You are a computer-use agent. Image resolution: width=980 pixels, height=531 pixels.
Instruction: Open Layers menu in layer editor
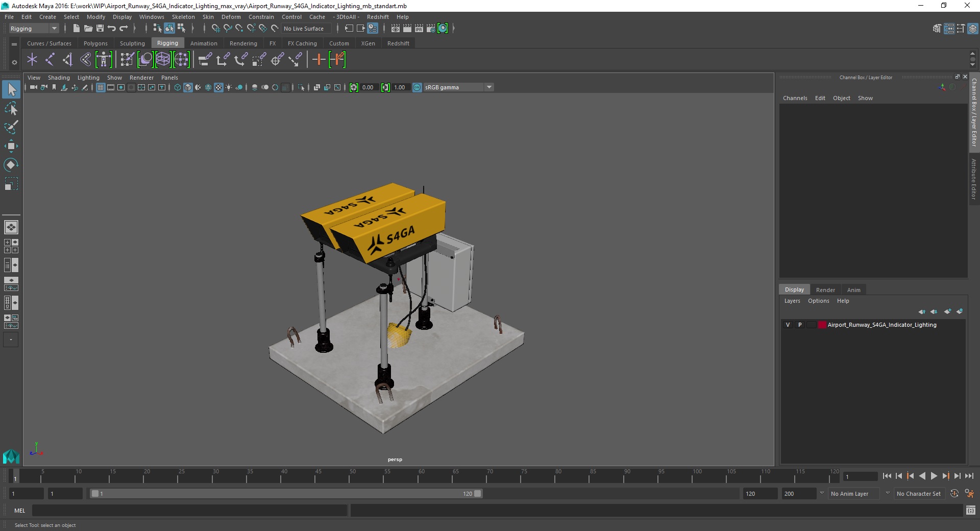(x=792, y=301)
